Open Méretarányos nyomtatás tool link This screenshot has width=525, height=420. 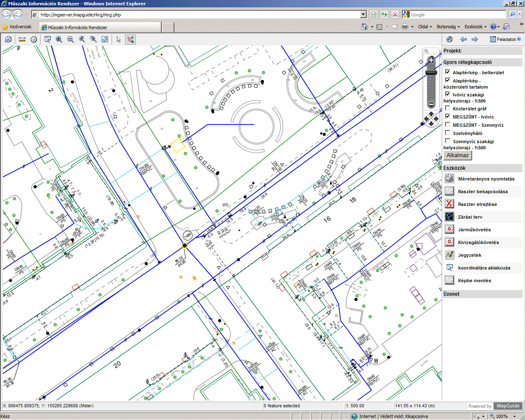tap(486, 179)
